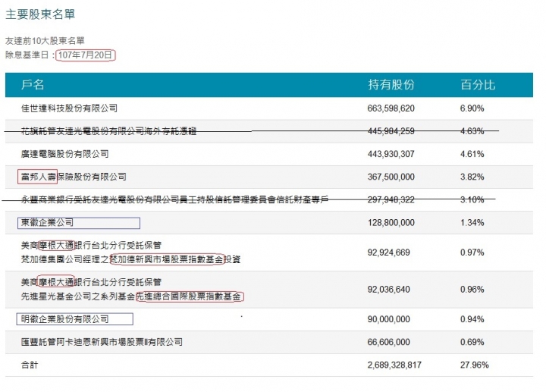The image size is (546, 392).
Task: Select the date 107年7月20日
Action: coord(85,55)
